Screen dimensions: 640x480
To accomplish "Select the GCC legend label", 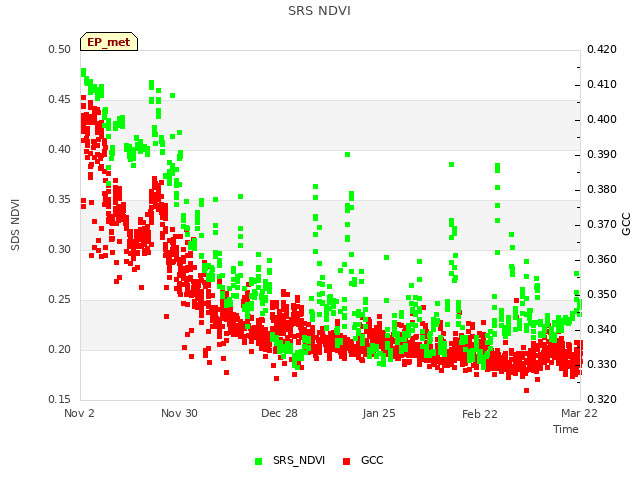I will pos(372,460).
